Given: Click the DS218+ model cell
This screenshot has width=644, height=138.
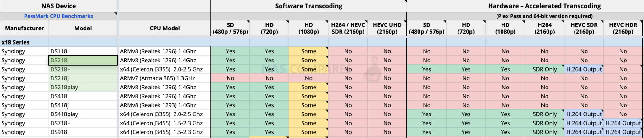Looking at the screenshot, I should pos(83,69).
